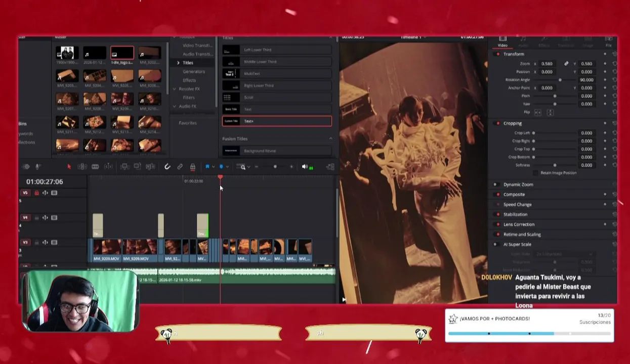Image resolution: width=630 pixels, height=364 pixels.
Task: Expand the Stabilization section
Action: click(516, 214)
